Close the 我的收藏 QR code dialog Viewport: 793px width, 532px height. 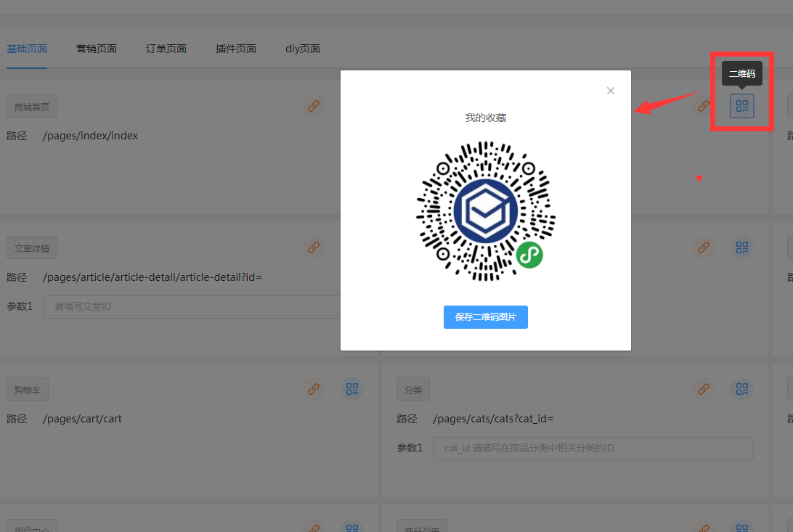pos(611,91)
